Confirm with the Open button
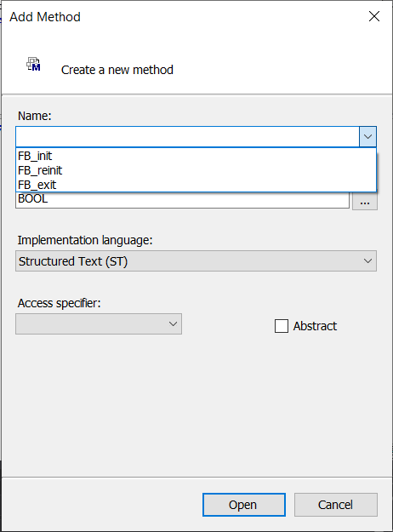This screenshot has height=532, width=393. [244, 505]
